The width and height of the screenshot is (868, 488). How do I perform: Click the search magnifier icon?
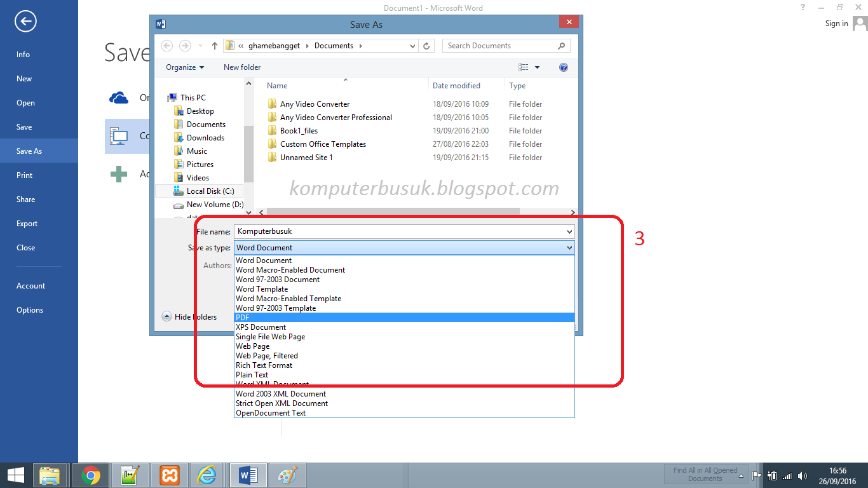click(561, 46)
